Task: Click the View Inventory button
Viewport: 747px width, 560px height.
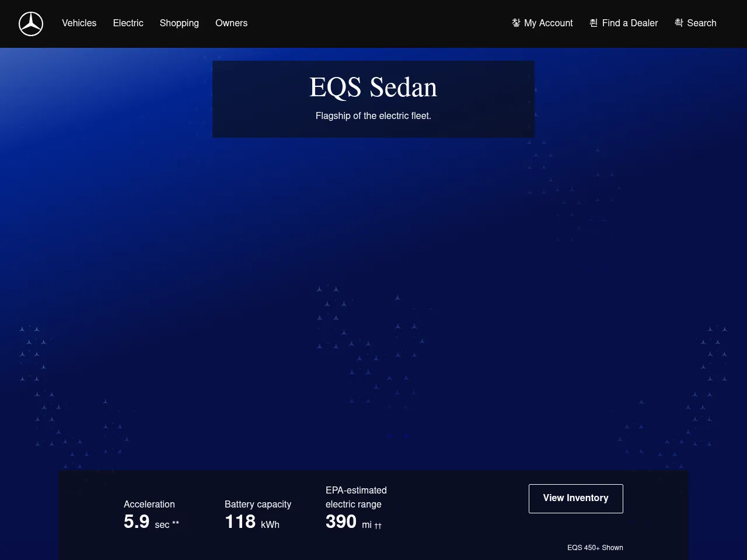Action: coord(575,498)
